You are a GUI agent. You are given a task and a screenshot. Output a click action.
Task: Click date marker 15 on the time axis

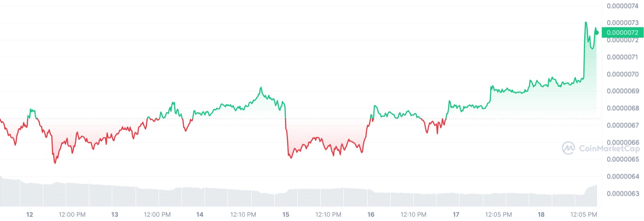pyautogui.click(x=286, y=215)
